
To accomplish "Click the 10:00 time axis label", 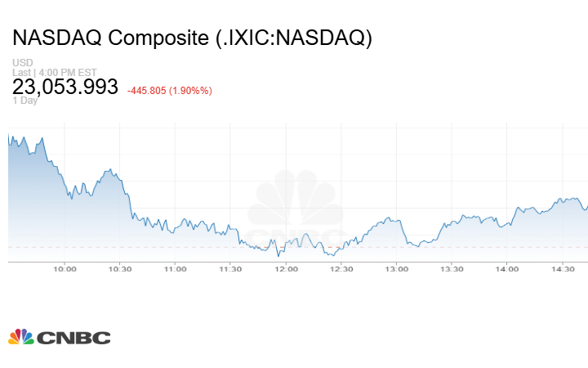I will [65, 269].
